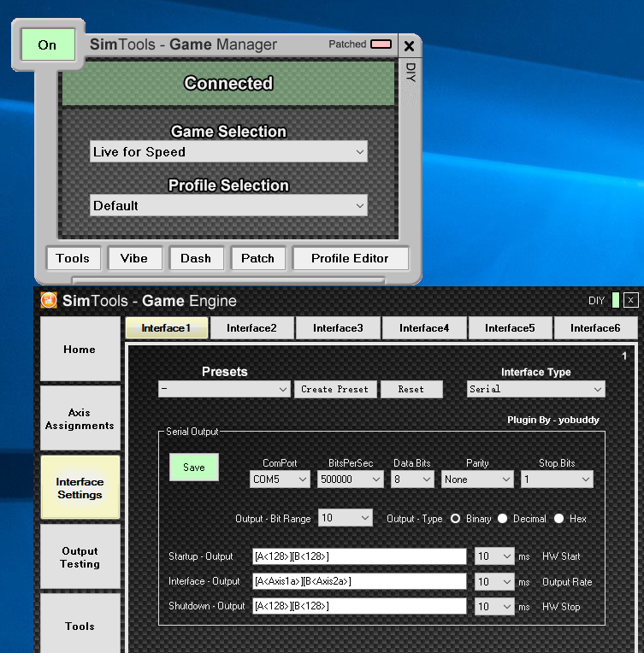Open the Game Selection dropdown showing Live for Speed

click(x=228, y=151)
